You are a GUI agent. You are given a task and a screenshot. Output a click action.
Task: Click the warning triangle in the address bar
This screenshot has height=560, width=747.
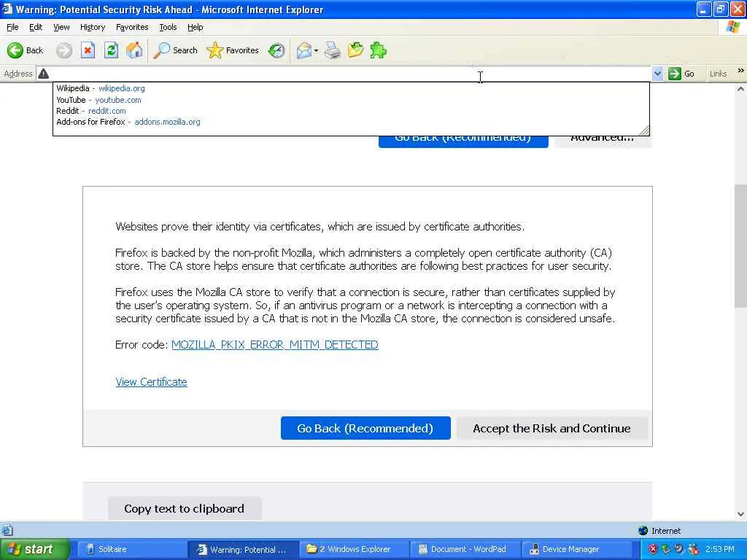click(43, 74)
